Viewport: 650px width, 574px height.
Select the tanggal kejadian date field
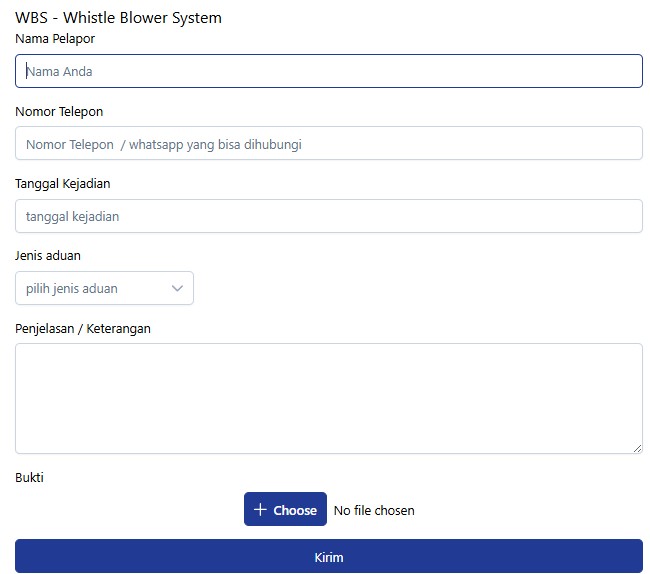coord(328,217)
